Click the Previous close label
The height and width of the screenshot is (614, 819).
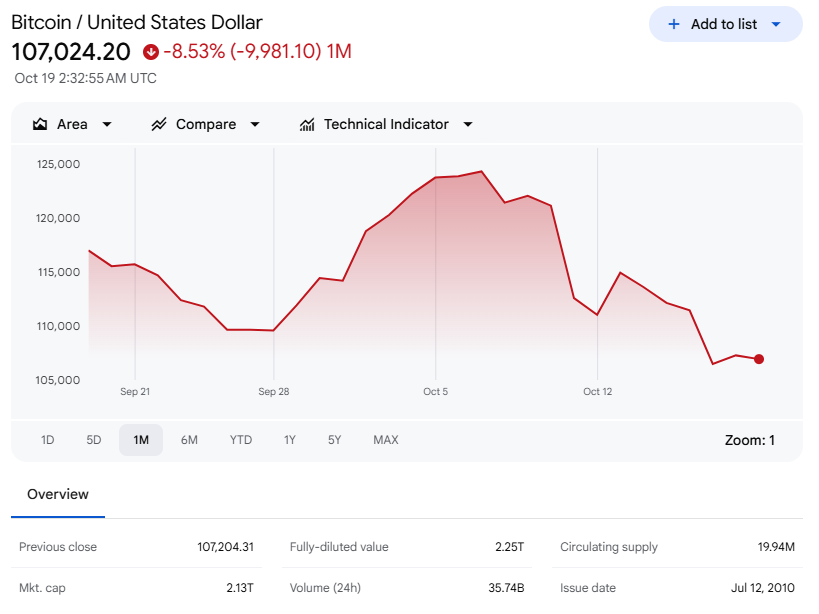pos(58,547)
